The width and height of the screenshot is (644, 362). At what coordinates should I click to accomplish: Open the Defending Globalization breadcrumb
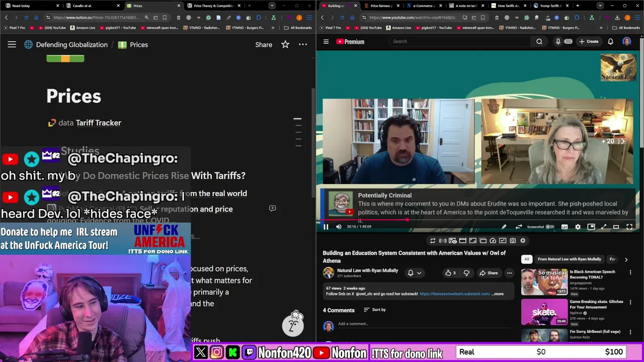click(66, 45)
